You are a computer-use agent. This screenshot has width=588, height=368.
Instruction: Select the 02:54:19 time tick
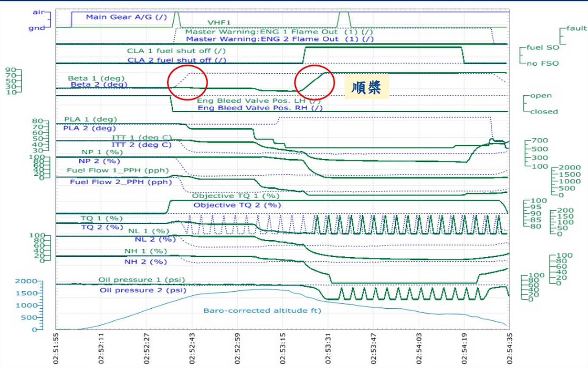(x=464, y=349)
